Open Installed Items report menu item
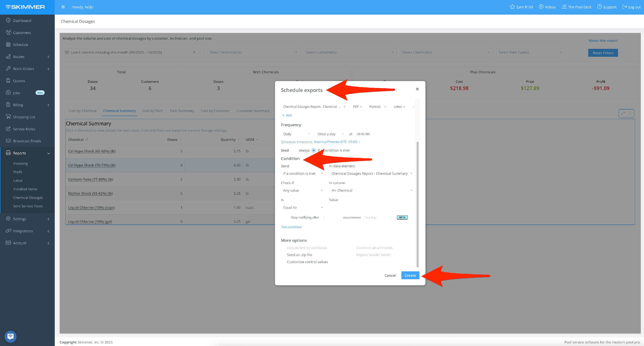 [x=25, y=189]
